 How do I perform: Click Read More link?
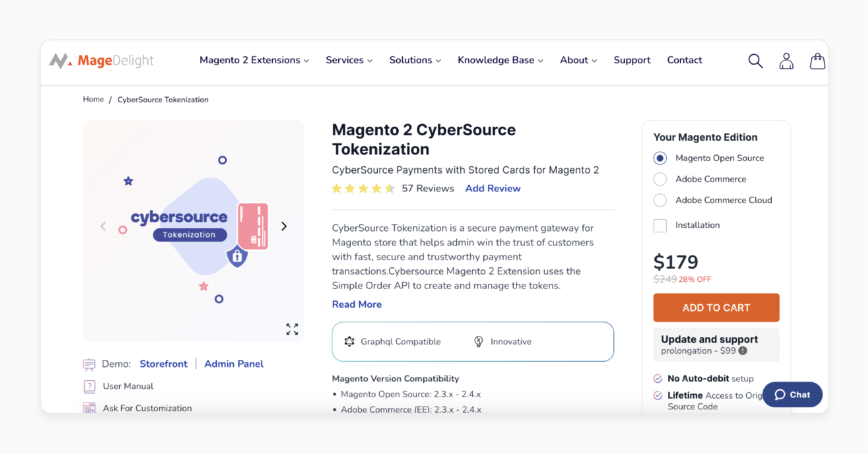pyautogui.click(x=357, y=304)
